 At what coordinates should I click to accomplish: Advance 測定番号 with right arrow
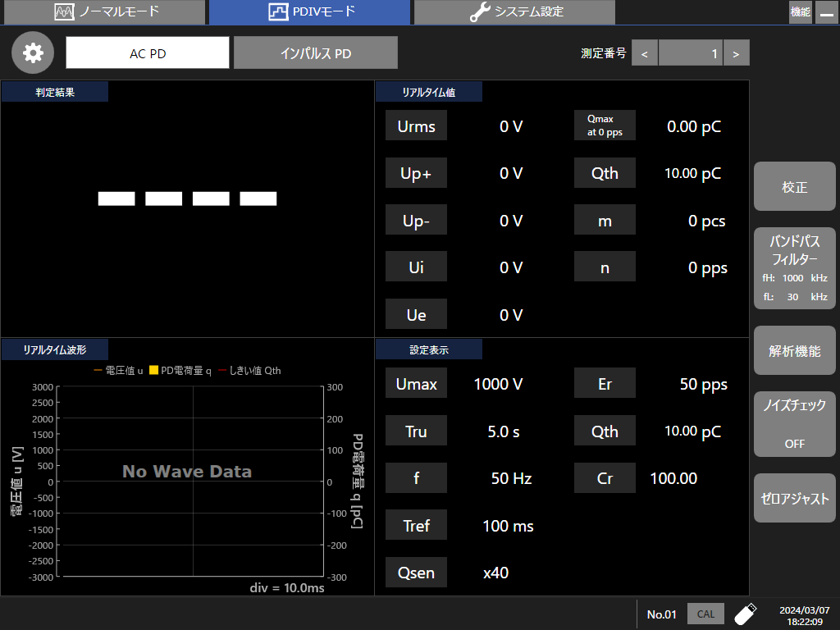[x=736, y=53]
